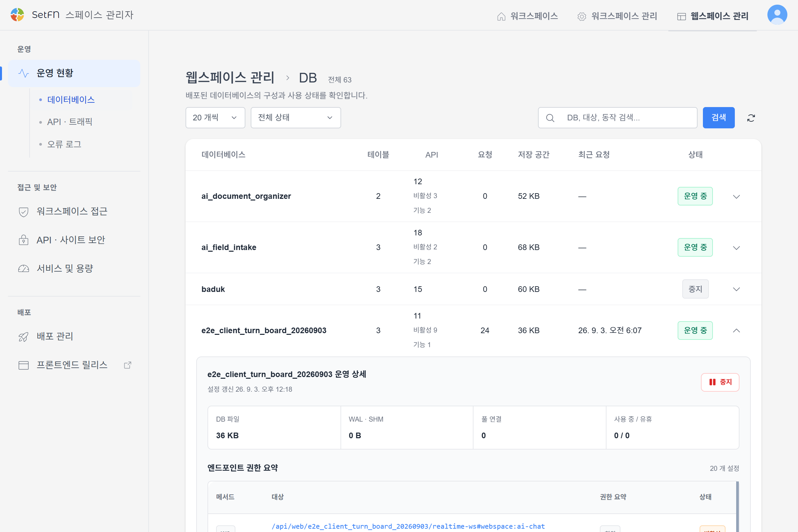Click the endpoint table vertical scrollbar
Viewport: 798px width, 532px height.
[x=737, y=506]
